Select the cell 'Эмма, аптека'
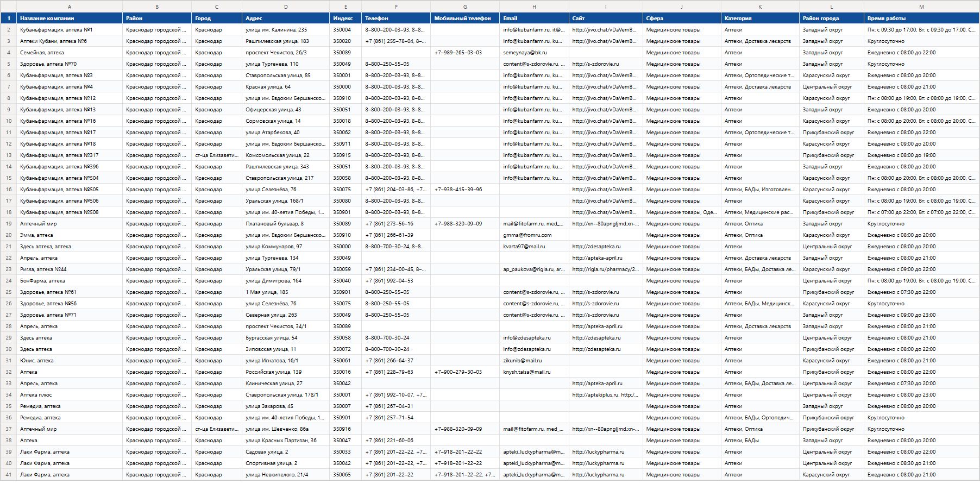This screenshot has width=980, height=490. click(70, 235)
